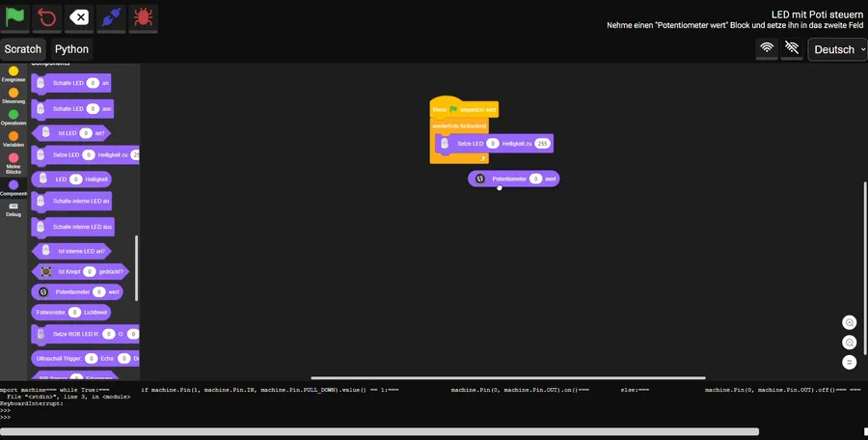Zoom in on the workspace
This screenshot has width=868, height=440.
point(849,322)
